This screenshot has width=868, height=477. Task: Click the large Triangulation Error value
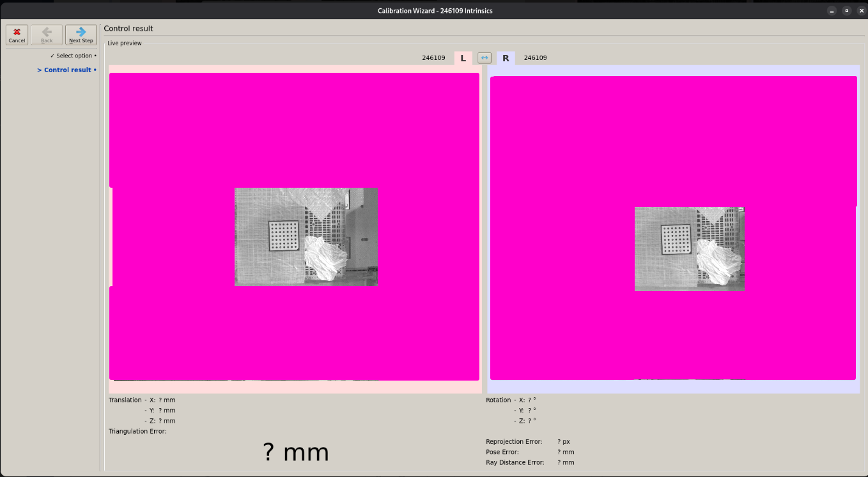(x=295, y=452)
